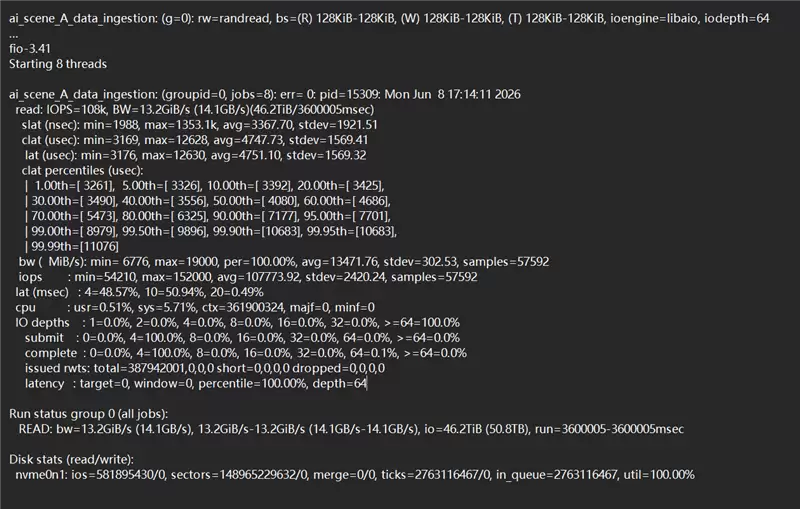The height and width of the screenshot is (509, 800).
Task: Click the read IOPS=108k summary line
Action: [x=194, y=110]
